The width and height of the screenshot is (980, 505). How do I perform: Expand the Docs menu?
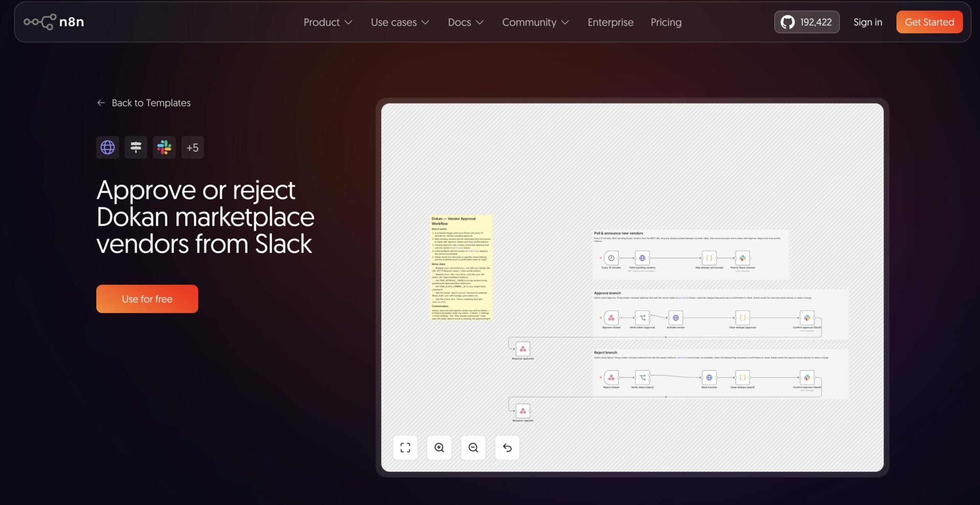point(465,22)
